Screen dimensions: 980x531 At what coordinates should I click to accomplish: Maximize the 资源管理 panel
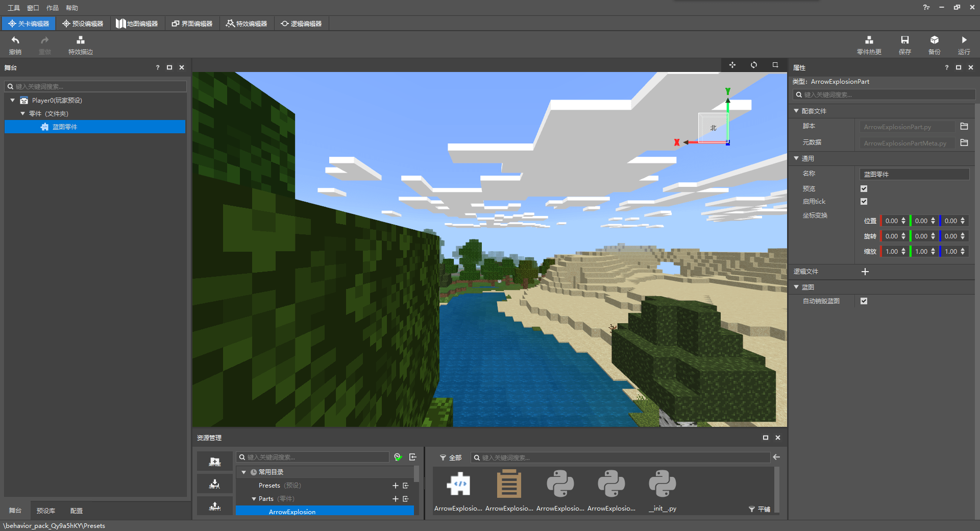tap(765, 438)
